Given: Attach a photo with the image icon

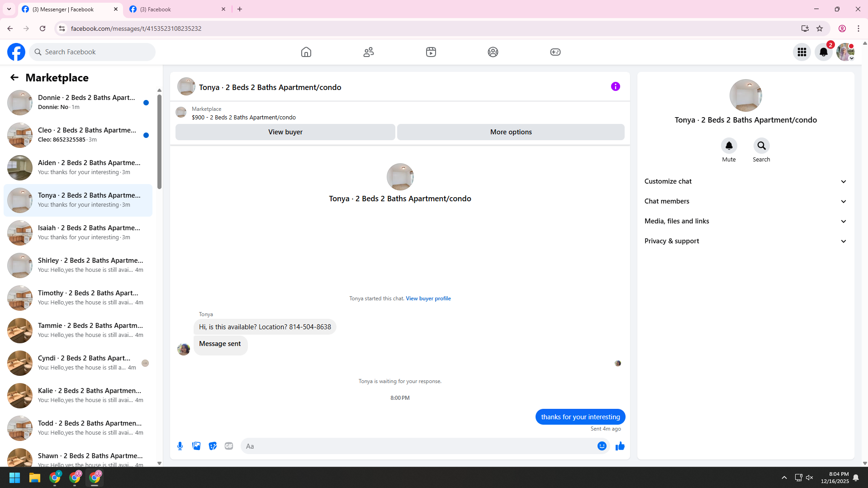Looking at the screenshot, I should click(196, 446).
